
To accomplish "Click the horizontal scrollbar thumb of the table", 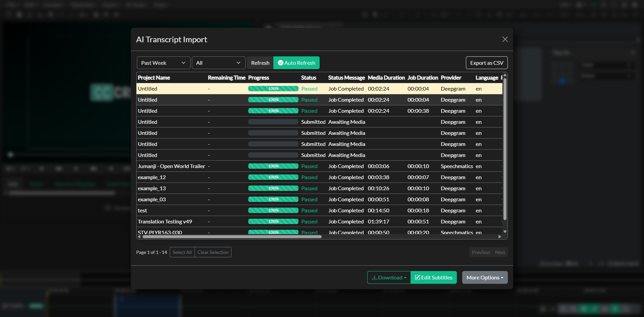I will coord(232,237).
